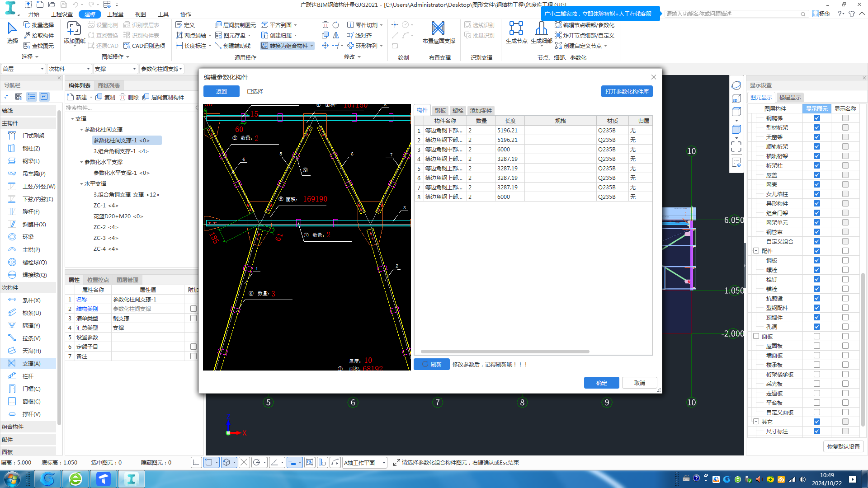The image size is (868, 488).
Task: Open the 首层 floor dropdown
Action: point(23,69)
